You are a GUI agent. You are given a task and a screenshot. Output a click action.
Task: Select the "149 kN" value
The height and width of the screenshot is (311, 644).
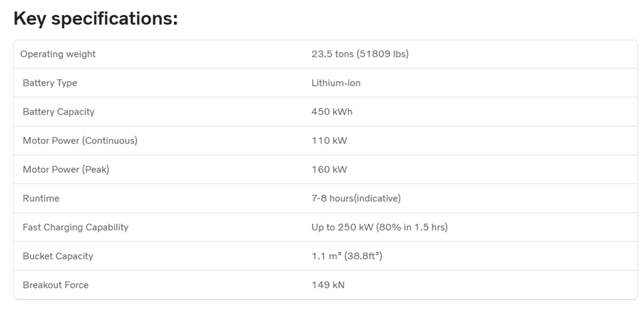pyautogui.click(x=328, y=285)
